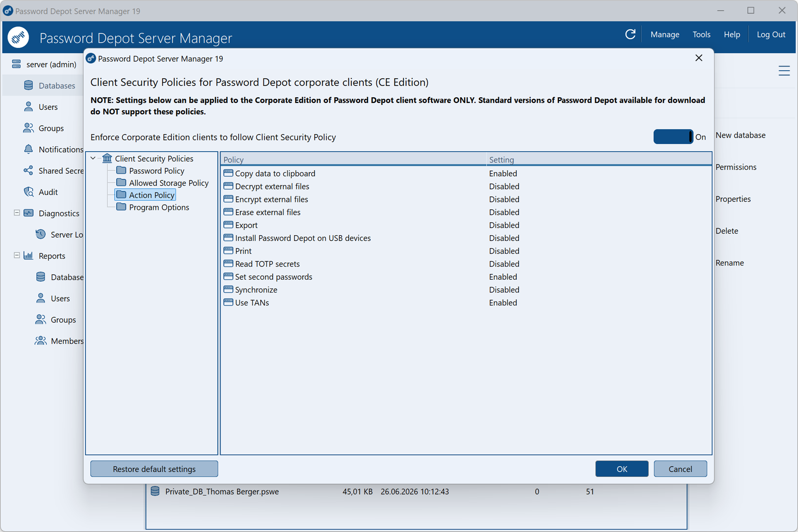Open the Tools menu
The height and width of the screenshot is (532, 798).
(x=701, y=34)
